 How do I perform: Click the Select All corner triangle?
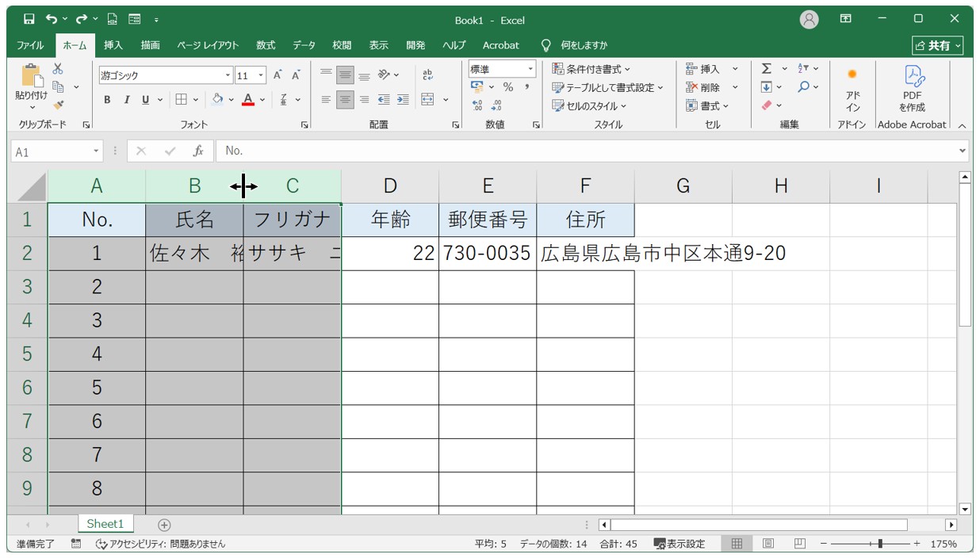coord(32,187)
